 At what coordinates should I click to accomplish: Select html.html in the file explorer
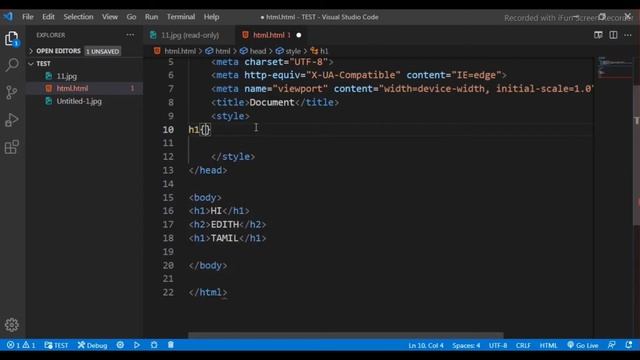coord(84,88)
